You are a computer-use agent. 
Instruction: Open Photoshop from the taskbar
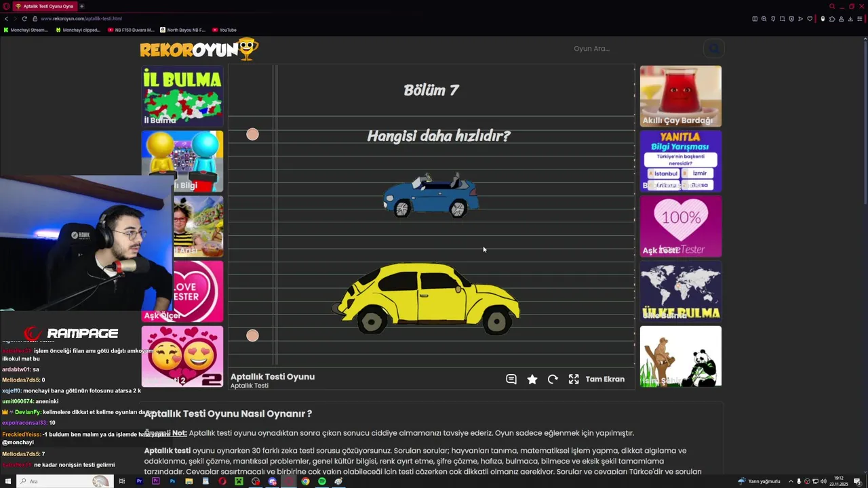pos(172,481)
